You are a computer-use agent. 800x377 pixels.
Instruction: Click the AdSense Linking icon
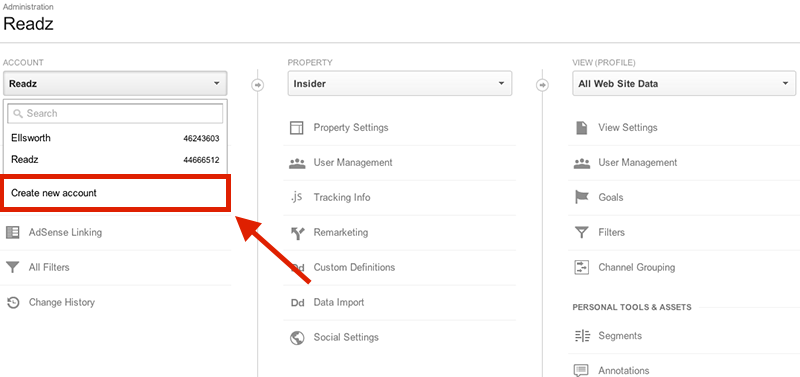13,233
